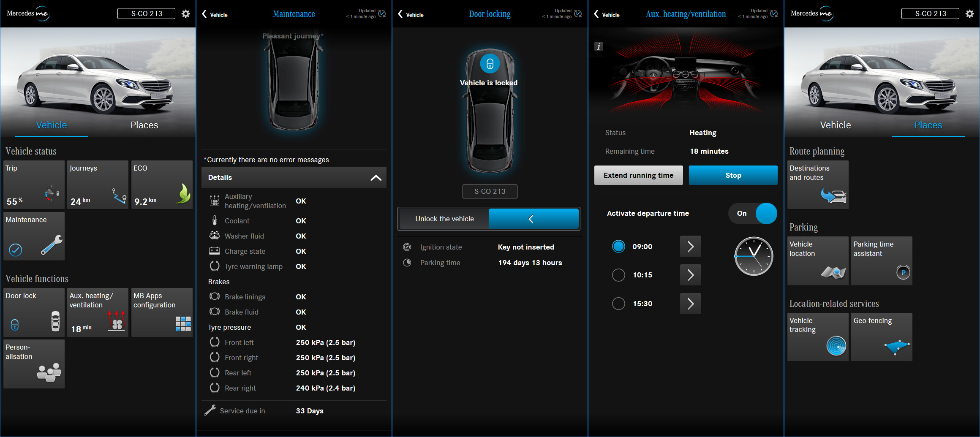The image size is (980, 437).
Task: Click the Brake fluid row
Action: tap(294, 312)
